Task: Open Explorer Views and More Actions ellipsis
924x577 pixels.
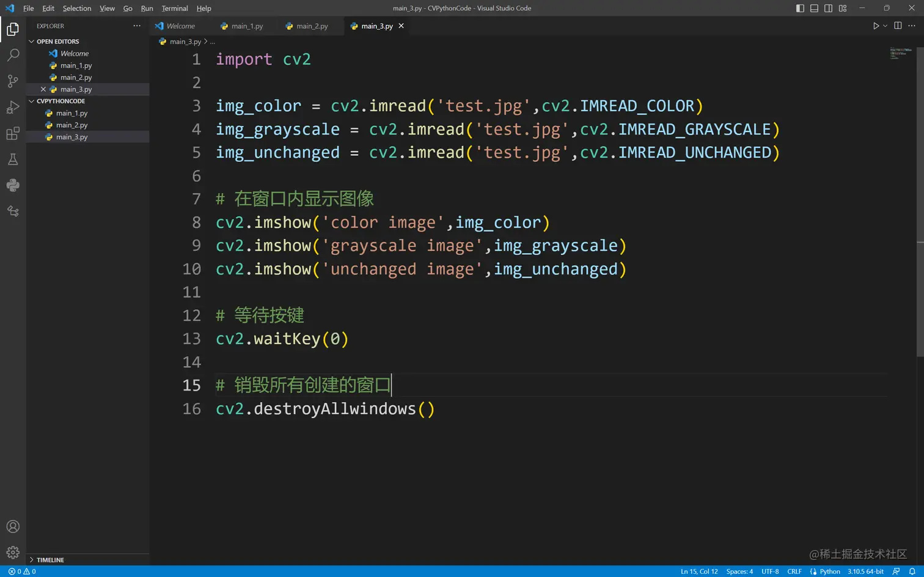Action: [137, 26]
